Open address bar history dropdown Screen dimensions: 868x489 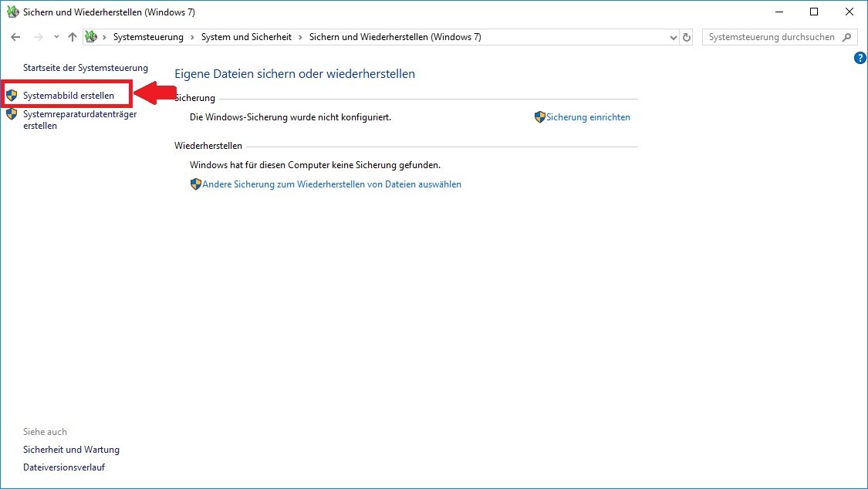pos(673,38)
